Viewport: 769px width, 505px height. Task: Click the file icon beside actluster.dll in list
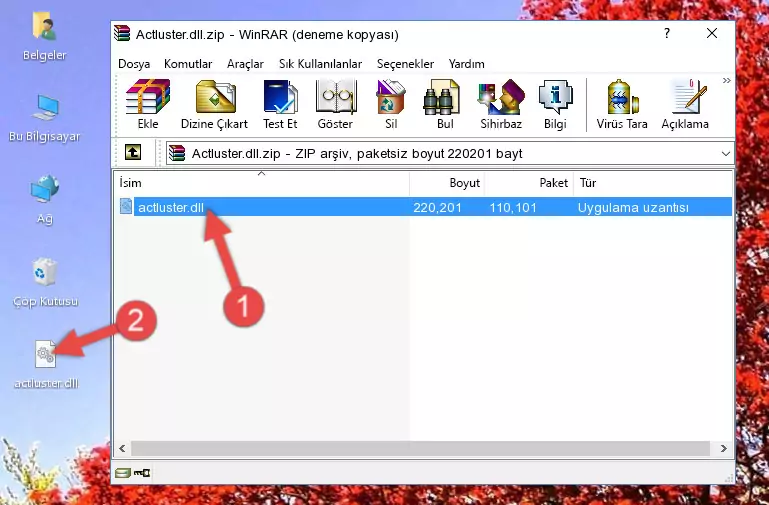pos(126,206)
